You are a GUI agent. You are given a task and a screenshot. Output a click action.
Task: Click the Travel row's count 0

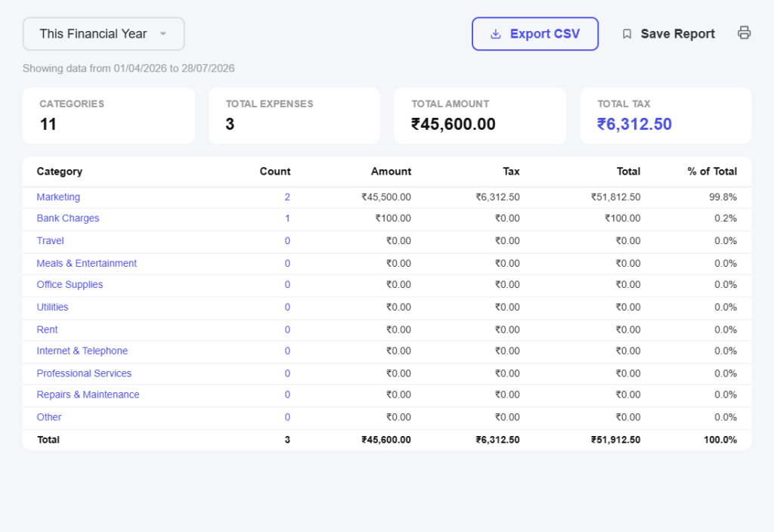coord(287,241)
